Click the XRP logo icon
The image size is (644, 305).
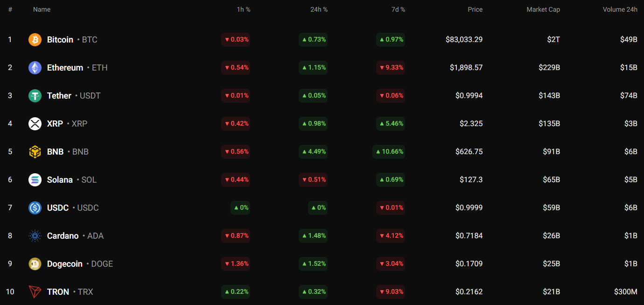pos(35,124)
